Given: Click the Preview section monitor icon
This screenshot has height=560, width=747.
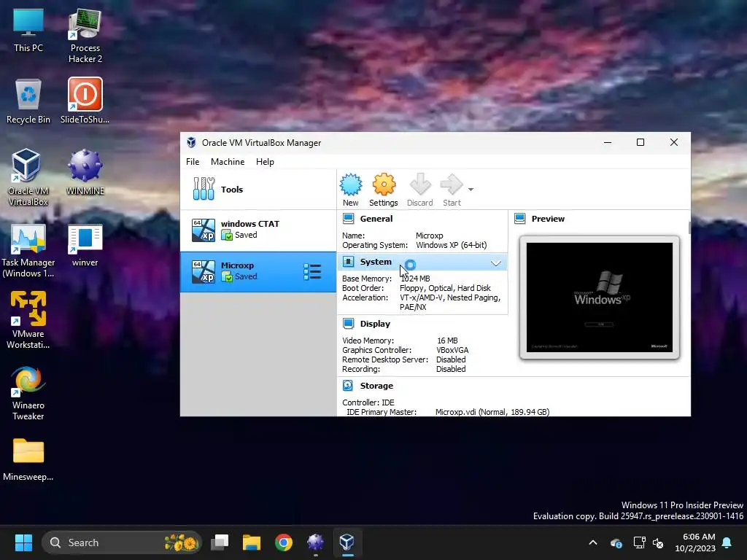Looking at the screenshot, I should pyautogui.click(x=519, y=219).
